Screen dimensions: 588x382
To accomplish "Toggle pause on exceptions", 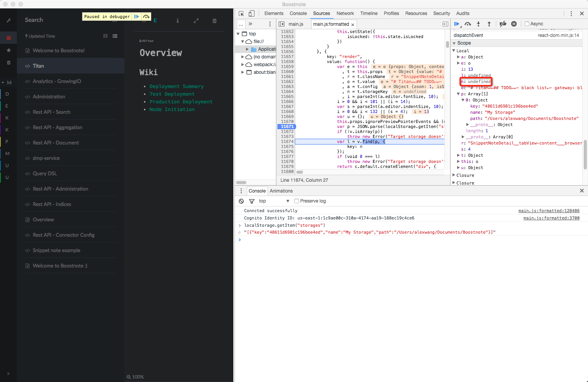I will pyautogui.click(x=514, y=24).
